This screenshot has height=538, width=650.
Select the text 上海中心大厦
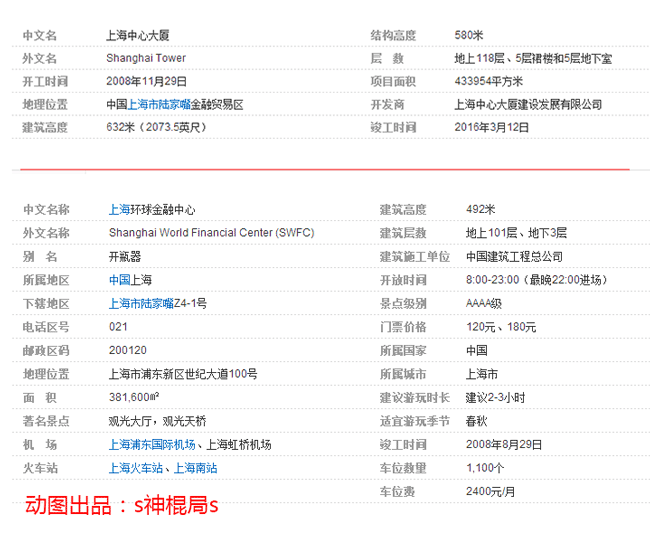(x=138, y=36)
